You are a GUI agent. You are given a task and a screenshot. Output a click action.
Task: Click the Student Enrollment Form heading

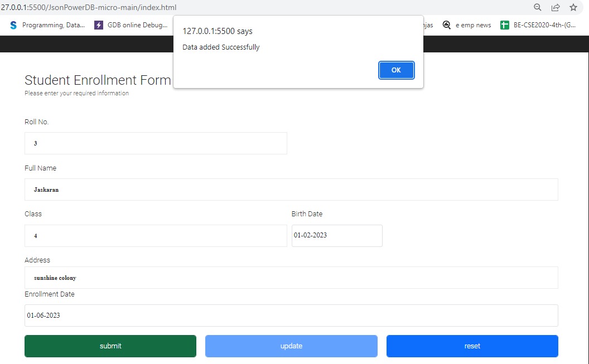click(98, 80)
